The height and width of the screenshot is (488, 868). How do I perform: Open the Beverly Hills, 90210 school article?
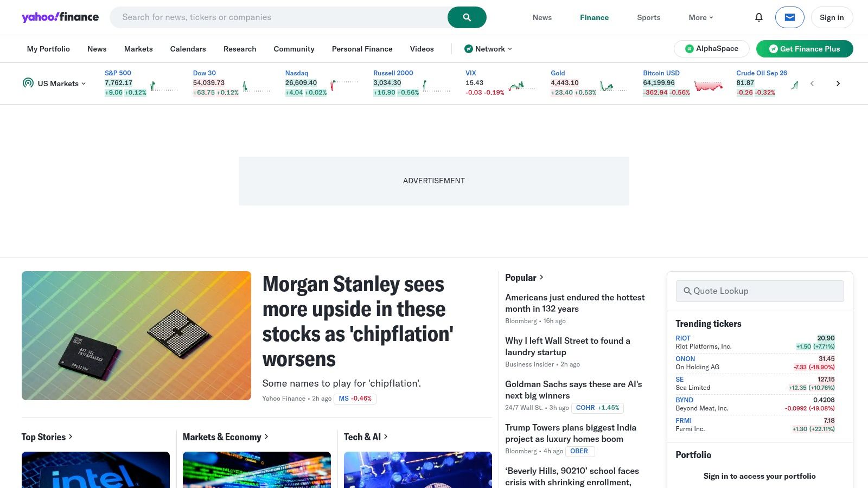click(x=572, y=477)
